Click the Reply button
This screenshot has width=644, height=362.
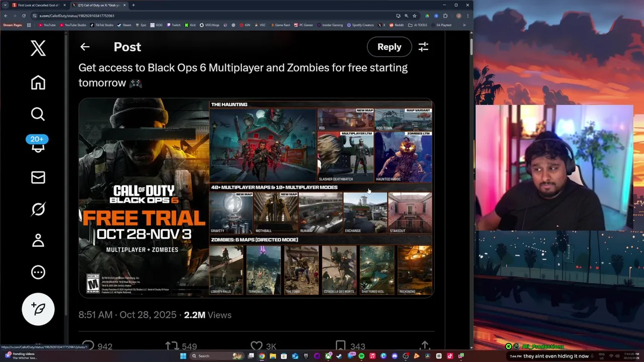[x=389, y=47]
